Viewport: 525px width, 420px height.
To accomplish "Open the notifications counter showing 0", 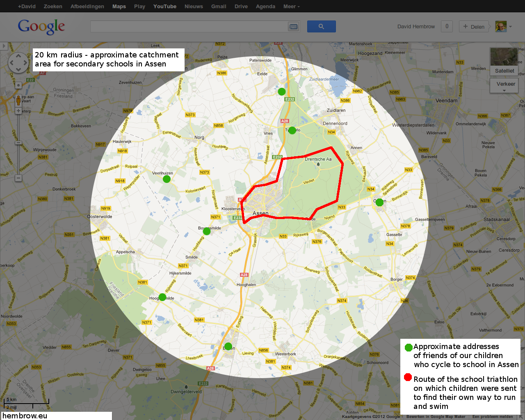I will point(447,27).
